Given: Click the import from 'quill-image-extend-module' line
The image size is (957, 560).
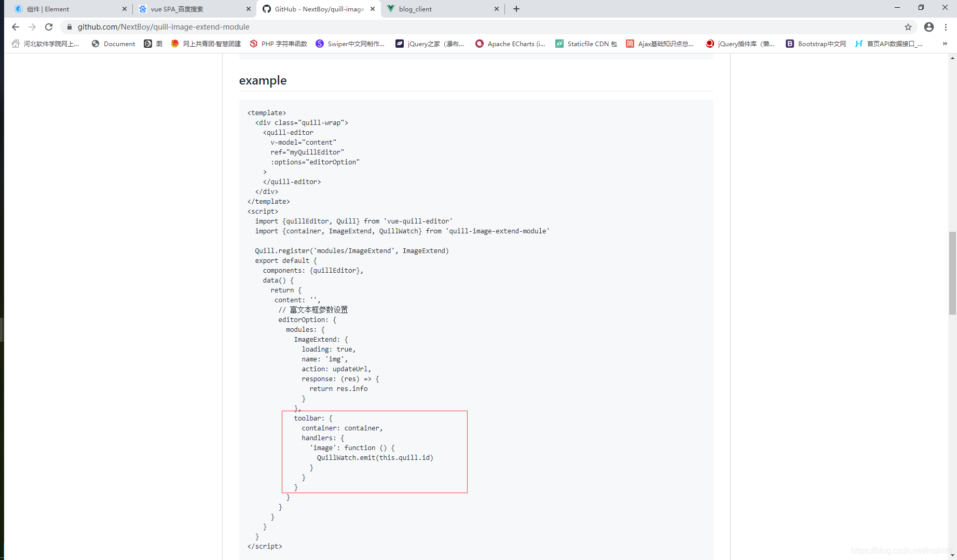Looking at the screenshot, I should pos(402,231).
